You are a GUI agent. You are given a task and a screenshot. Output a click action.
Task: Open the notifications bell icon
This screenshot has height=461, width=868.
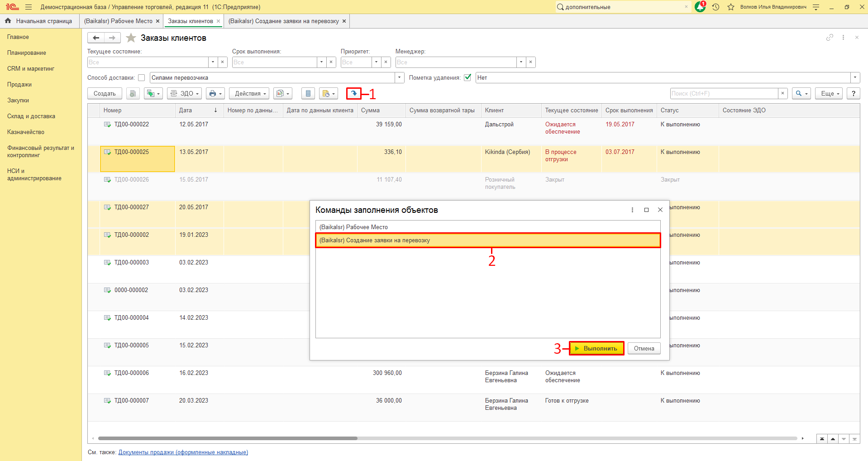tap(700, 7)
